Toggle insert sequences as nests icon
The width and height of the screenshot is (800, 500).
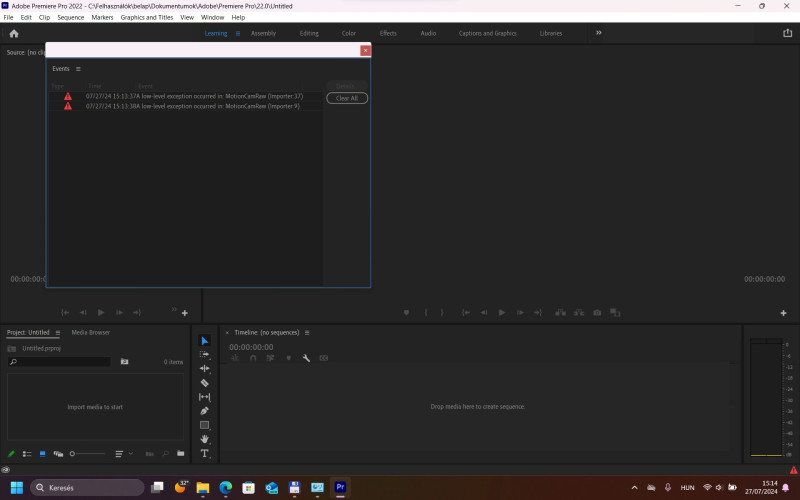(x=235, y=358)
